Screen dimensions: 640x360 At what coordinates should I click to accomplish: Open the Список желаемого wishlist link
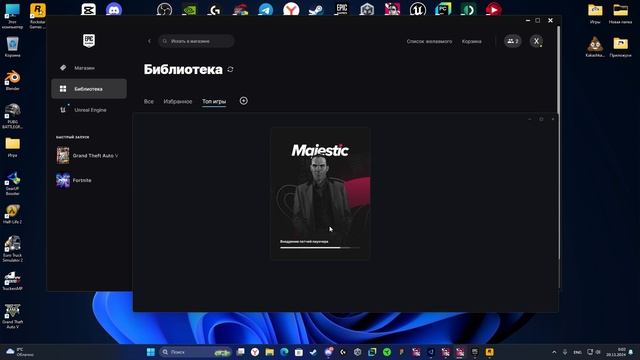click(x=429, y=41)
